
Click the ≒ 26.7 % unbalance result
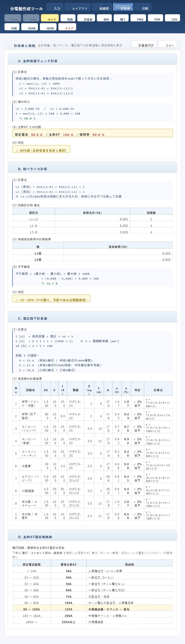coord(50,284)
